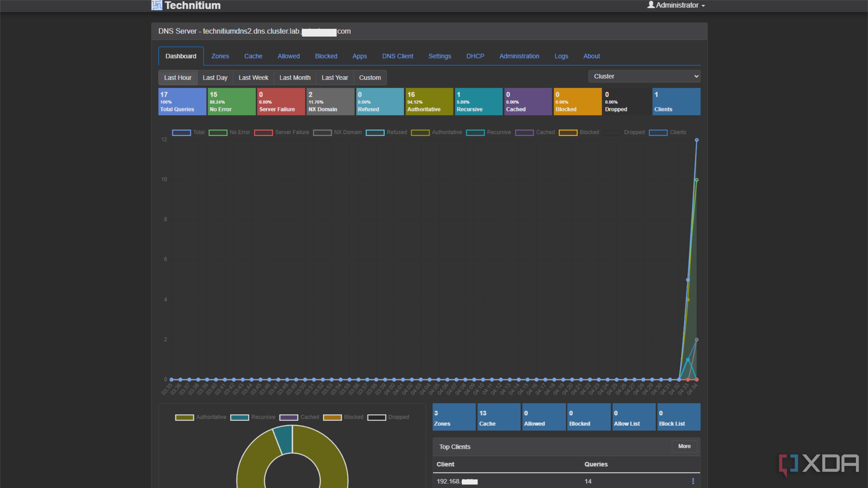Open the Blocked tab
The height and width of the screenshot is (488, 868).
pyautogui.click(x=326, y=56)
